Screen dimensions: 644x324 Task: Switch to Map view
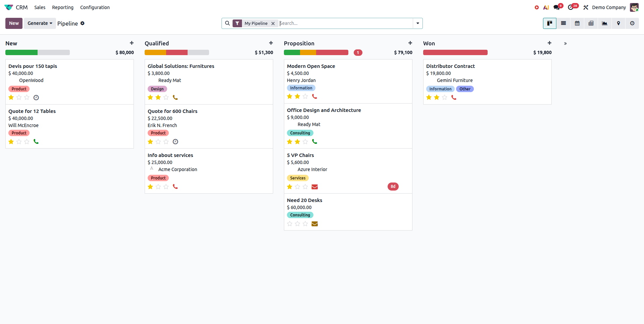pyautogui.click(x=618, y=23)
